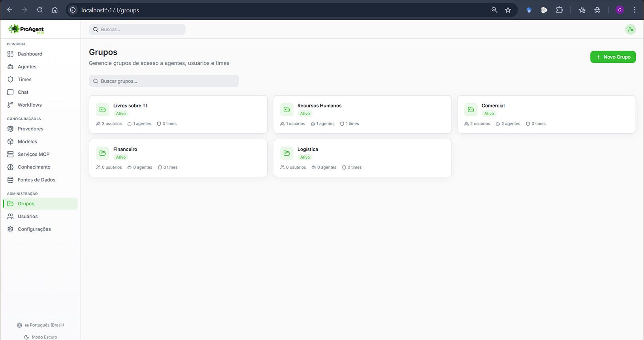Focus the Buscar grupos search field
Image resolution: width=644 pixels, height=340 pixels.
(x=164, y=81)
